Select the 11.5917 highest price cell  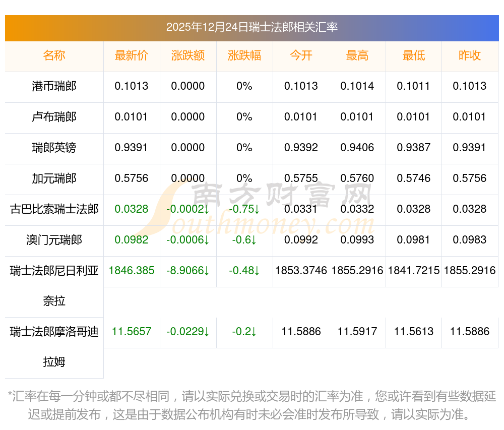click(357, 332)
